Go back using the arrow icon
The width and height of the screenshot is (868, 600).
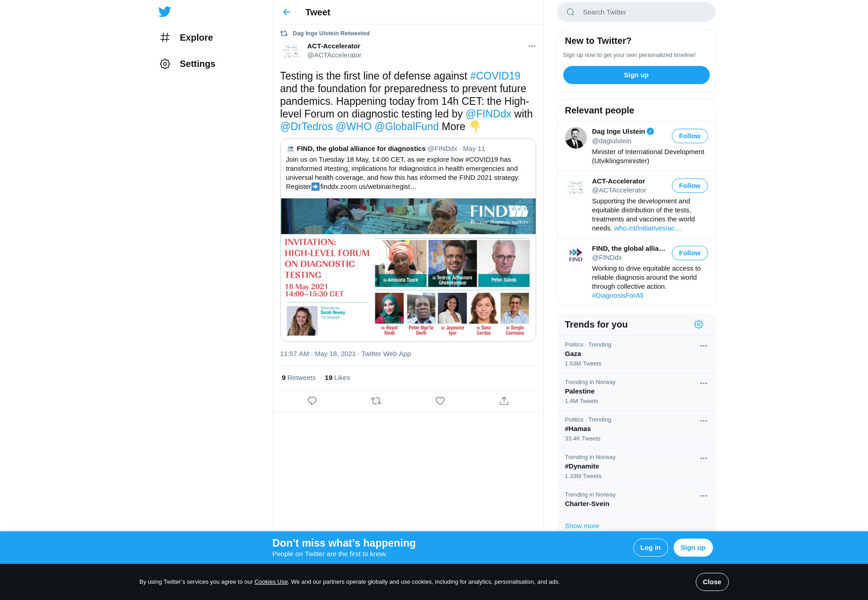tap(287, 12)
